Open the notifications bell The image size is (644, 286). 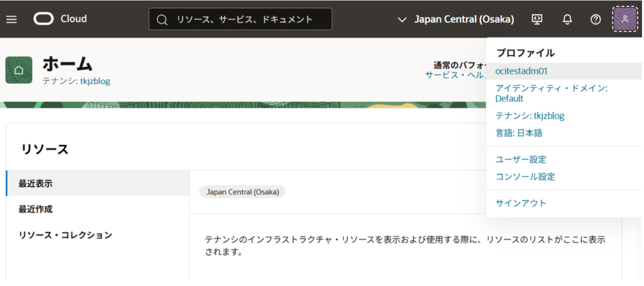567,19
